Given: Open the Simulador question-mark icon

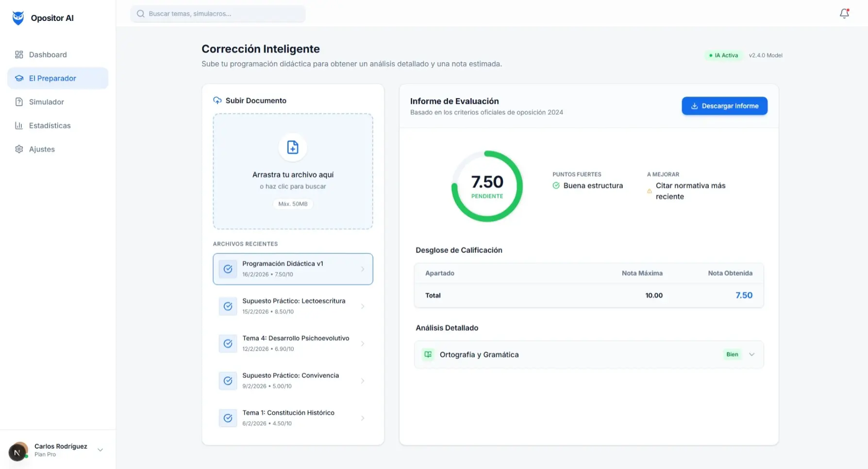Looking at the screenshot, I should pyautogui.click(x=19, y=101).
